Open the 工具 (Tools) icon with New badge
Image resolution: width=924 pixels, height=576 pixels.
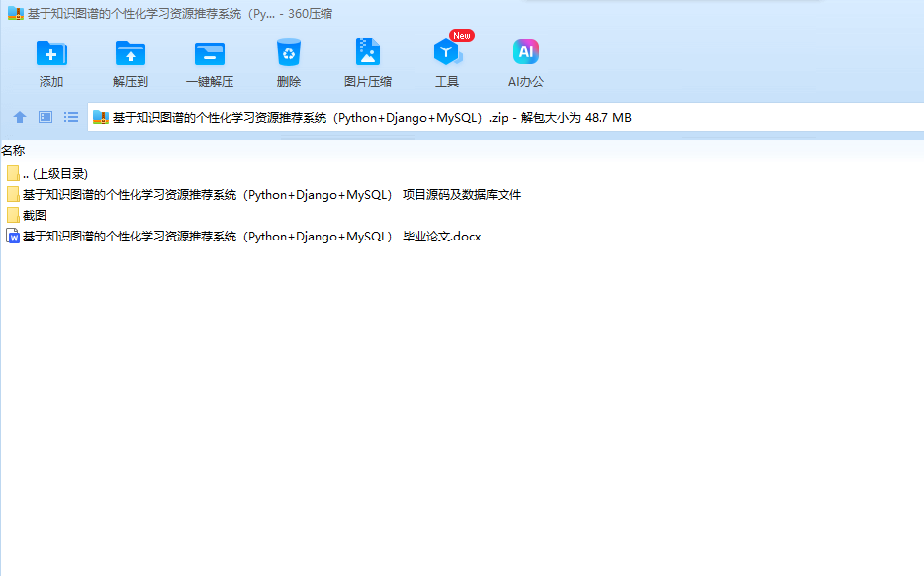(447, 51)
